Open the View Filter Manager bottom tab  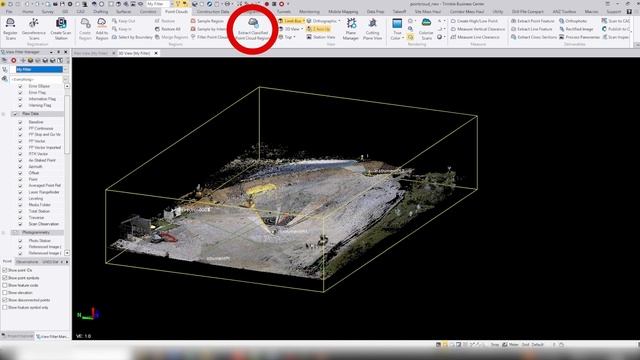(52, 336)
